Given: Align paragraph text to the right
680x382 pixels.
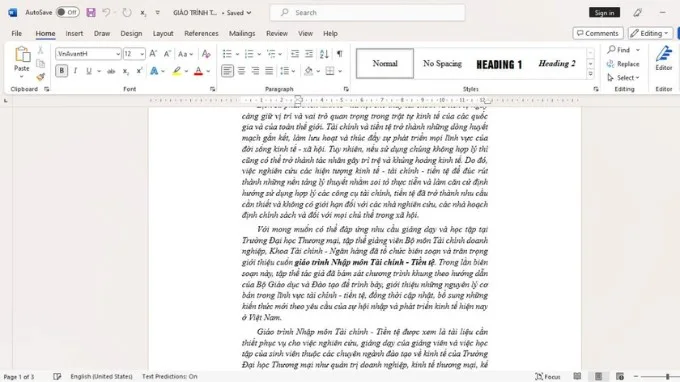Looking at the screenshot, I should [x=255, y=71].
